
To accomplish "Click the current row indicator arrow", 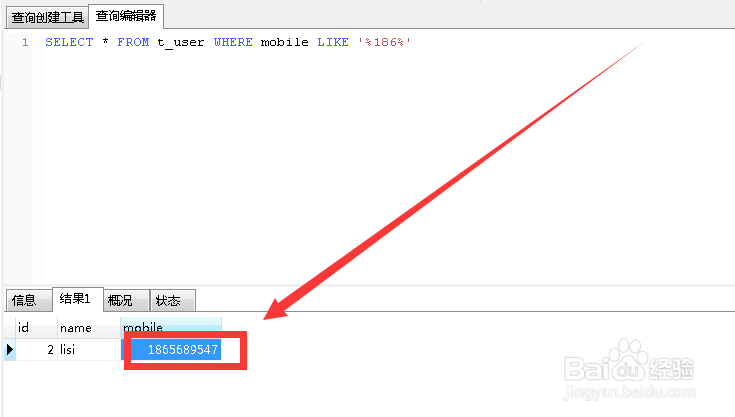I will pyautogui.click(x=10, y=350).
